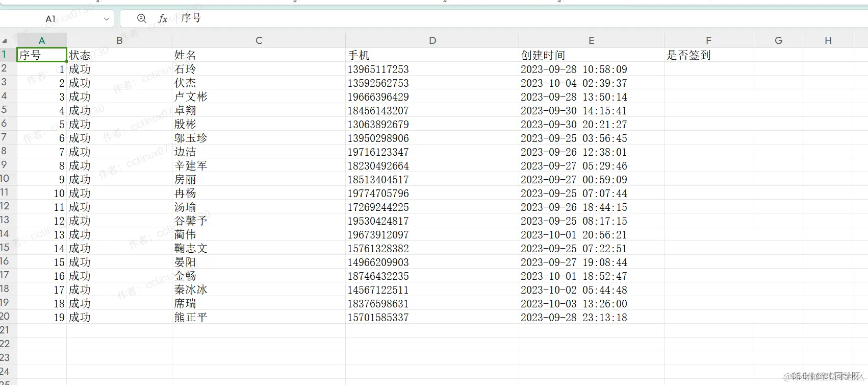The height and width of the screenshot is (385, 868).
Task: Click the select-all corner triangle
Action: coord(5,41)
